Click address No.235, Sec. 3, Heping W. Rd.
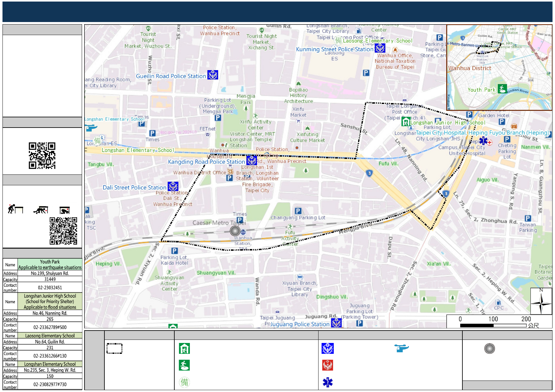 click(x=50, y=370)
